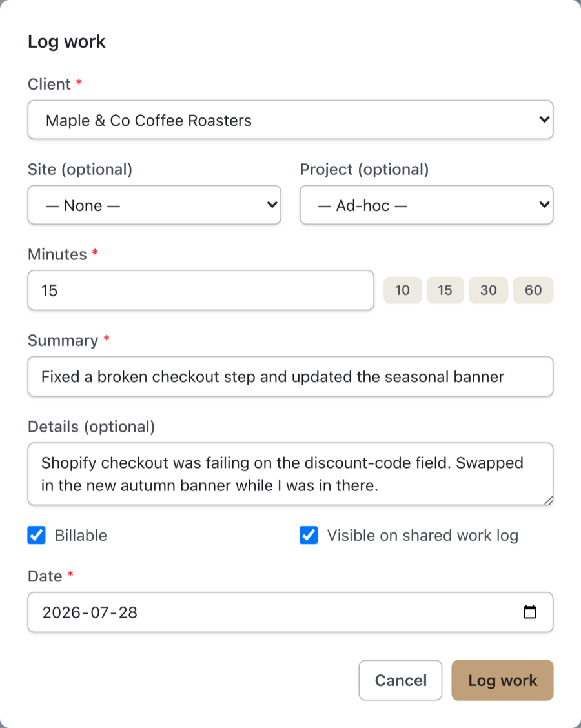
Task: Open the date picker calendar icon
Action: click(x=529, y=612)
